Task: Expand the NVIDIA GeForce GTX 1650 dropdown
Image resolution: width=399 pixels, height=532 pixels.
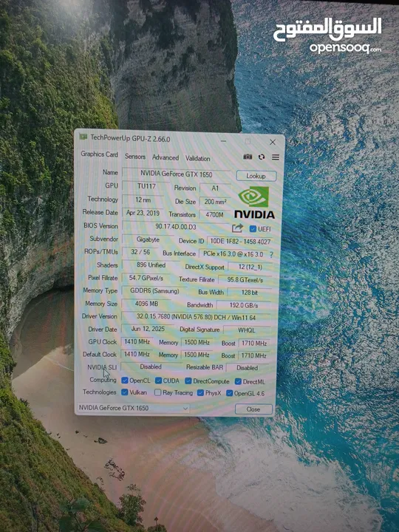Action: click(x=133, y=408)
